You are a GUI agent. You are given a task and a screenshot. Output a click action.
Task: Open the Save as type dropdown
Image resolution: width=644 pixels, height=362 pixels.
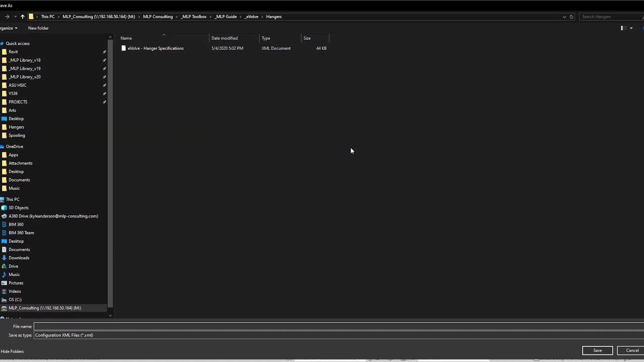339,335
